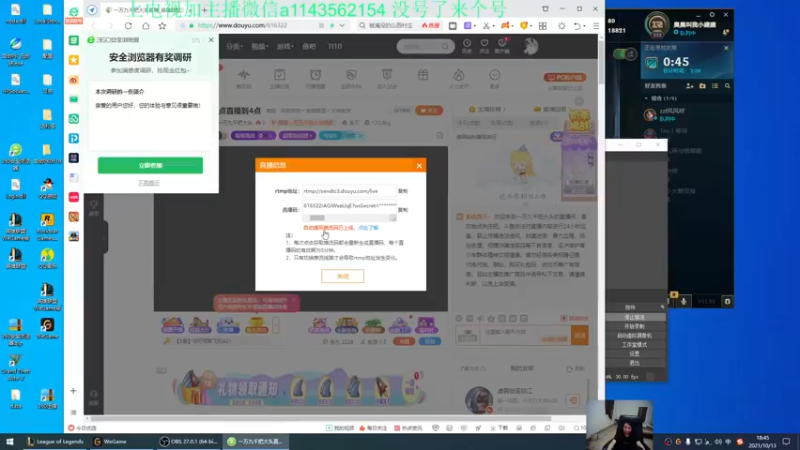Open the history clock icon in Douyu header
The height and width of the screenshot is (450, 800).
click(x=467, y=46)
